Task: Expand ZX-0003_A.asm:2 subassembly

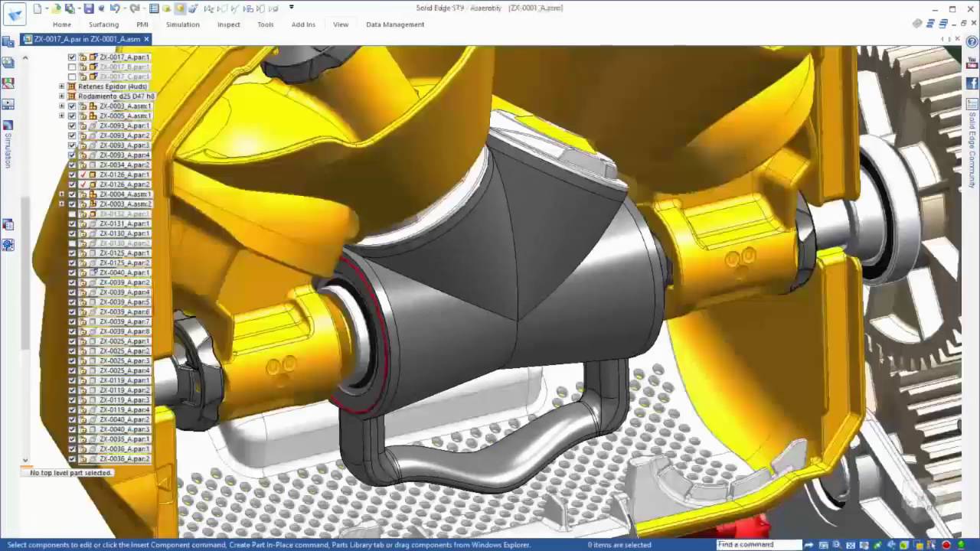Action: (x=62, y=204)
